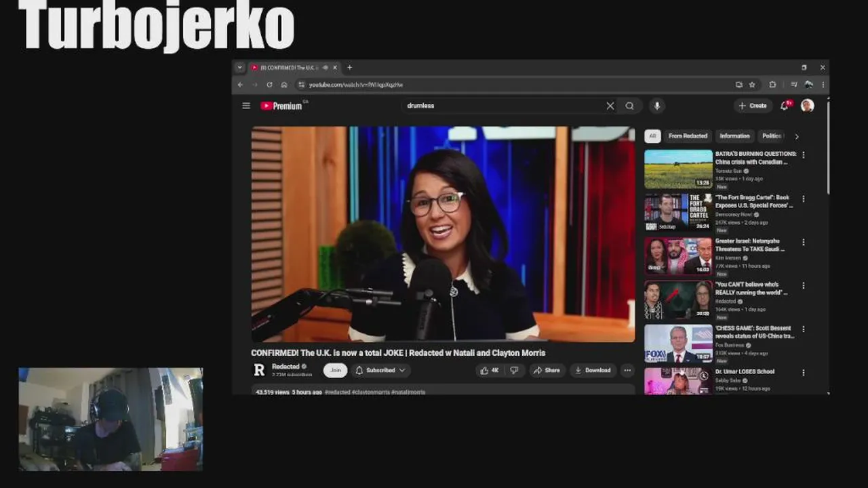Viewport: 868px width, 488px height.
Task: Open BATRA'S BURNING QUESTIONS video thumbnail
Action: click(x=678, y=169)
